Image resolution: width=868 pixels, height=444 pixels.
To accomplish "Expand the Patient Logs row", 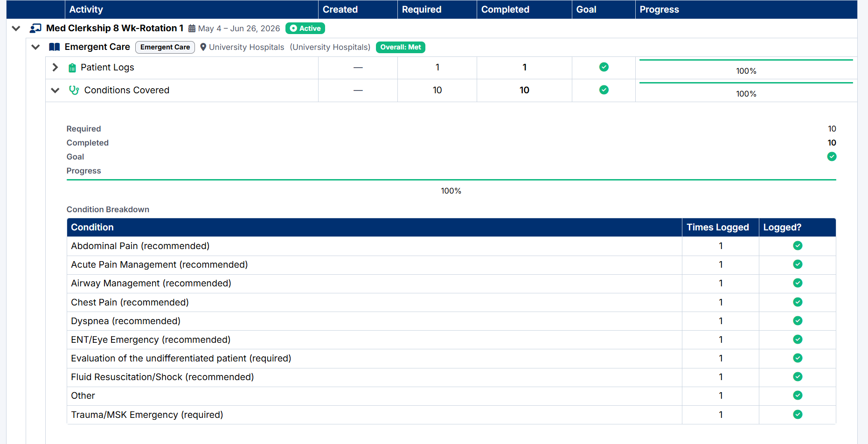I will [x=55, y=68].
